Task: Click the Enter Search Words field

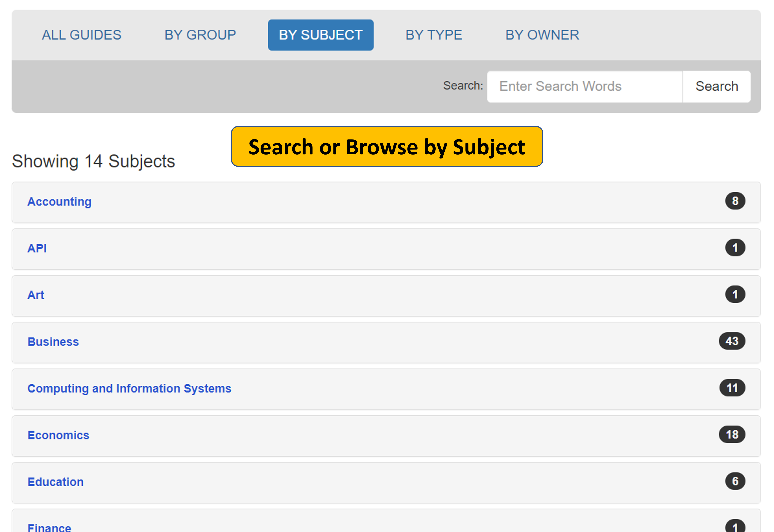Action: pos(584,86)
